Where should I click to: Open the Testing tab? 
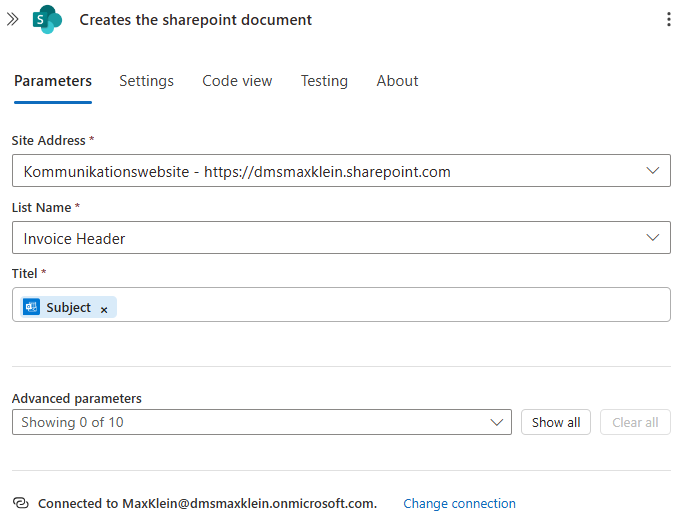324,81
